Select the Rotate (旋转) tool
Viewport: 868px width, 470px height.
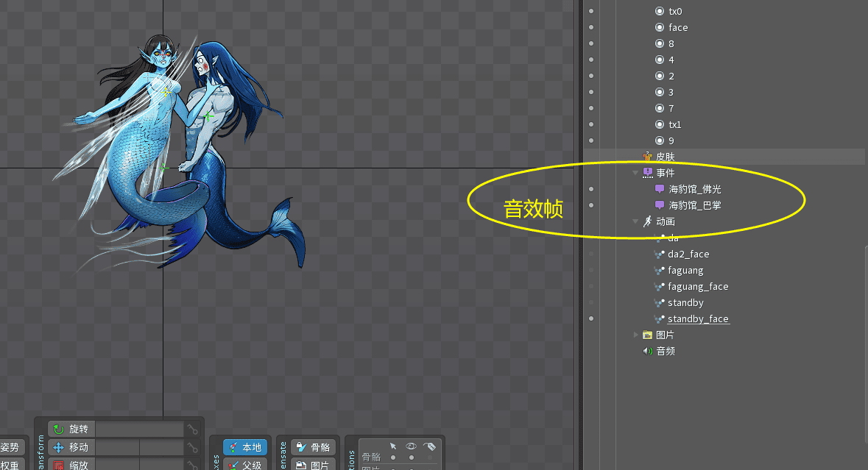71,429
